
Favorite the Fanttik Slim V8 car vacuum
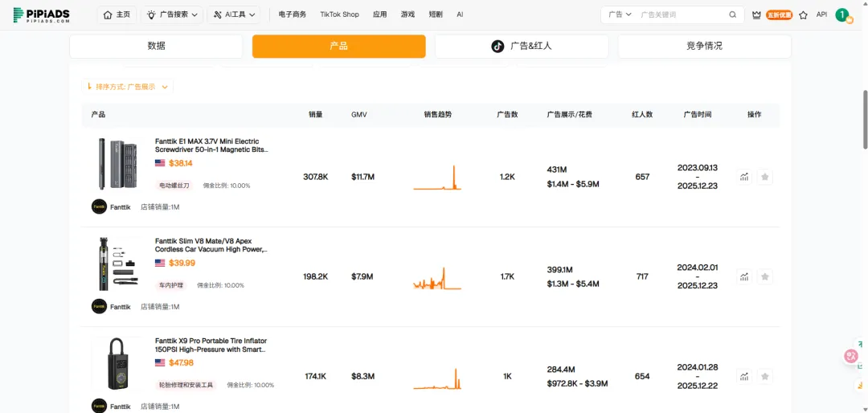(765, 276)
